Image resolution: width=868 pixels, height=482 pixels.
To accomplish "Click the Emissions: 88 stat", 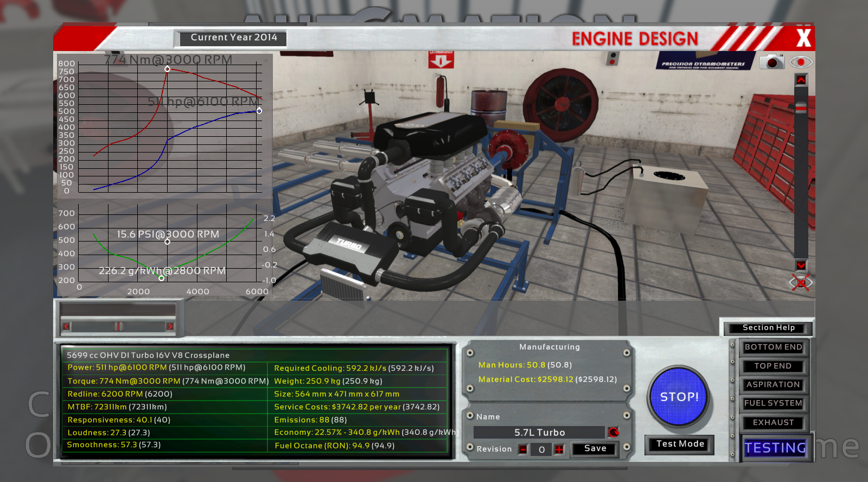I will pos(310,420).
